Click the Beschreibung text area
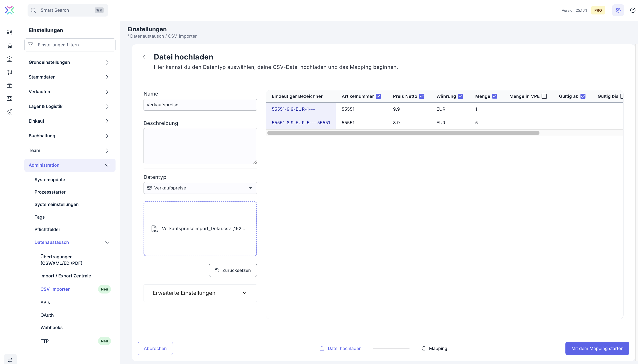 click(x=200, y=146)
